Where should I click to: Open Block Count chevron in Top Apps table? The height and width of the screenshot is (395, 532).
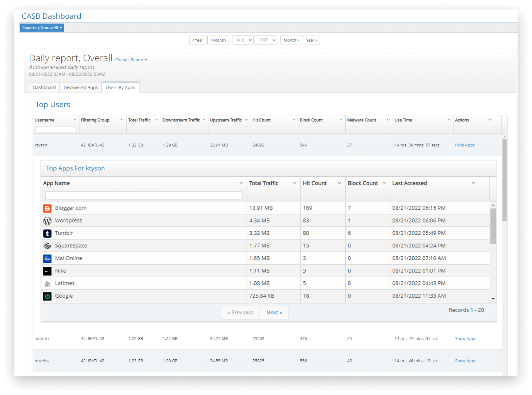point(384,183)
